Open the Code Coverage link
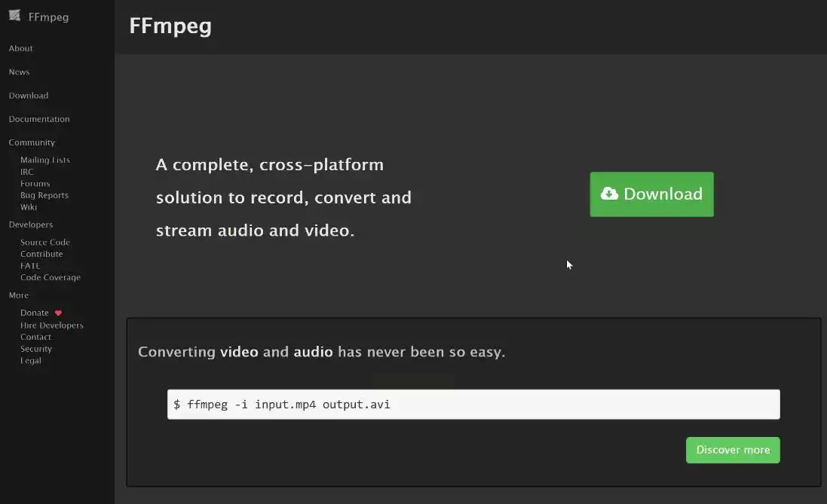Viewport: 827px width, 504px height. point(51,277)
